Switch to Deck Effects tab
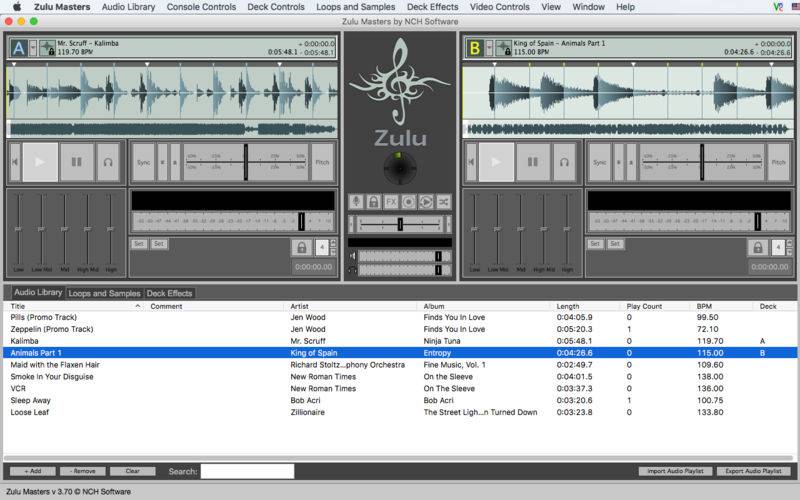 (169, 293)
